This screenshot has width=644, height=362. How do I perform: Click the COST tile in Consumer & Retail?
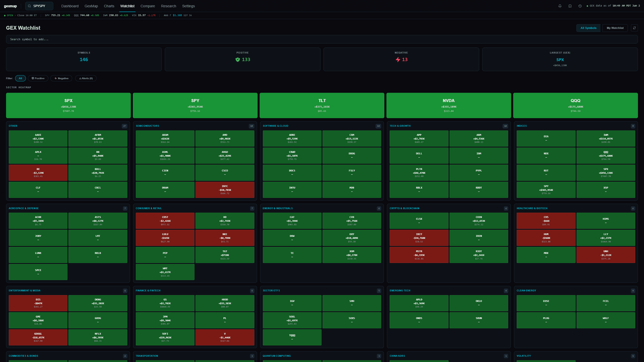pos(165,221)
